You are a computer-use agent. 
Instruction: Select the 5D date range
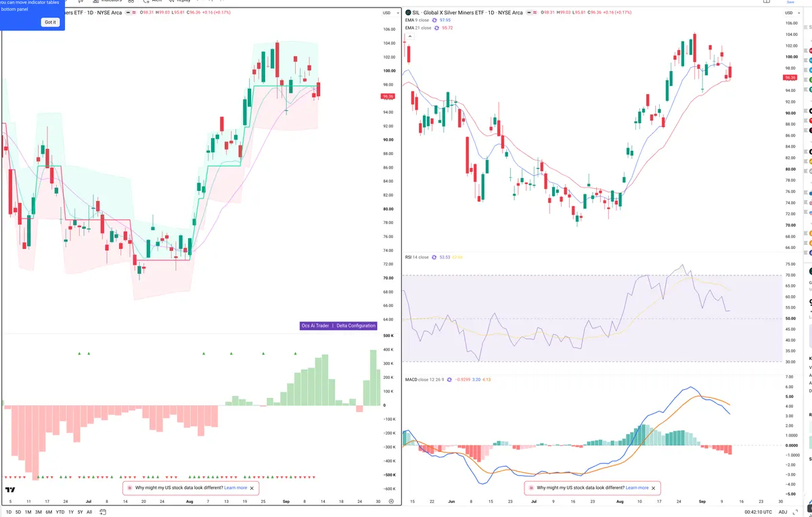pos(18,512)
